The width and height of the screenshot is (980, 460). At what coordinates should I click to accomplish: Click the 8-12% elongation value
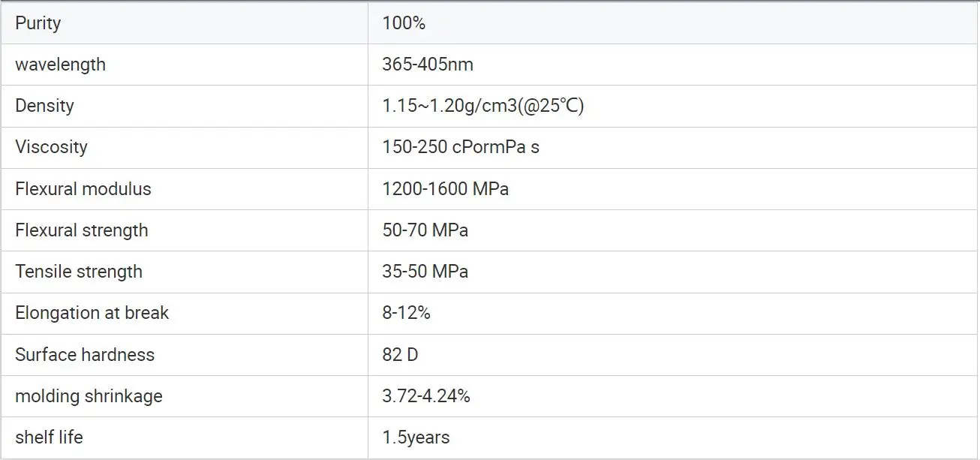pyautogui.click(x=406, y=313)
